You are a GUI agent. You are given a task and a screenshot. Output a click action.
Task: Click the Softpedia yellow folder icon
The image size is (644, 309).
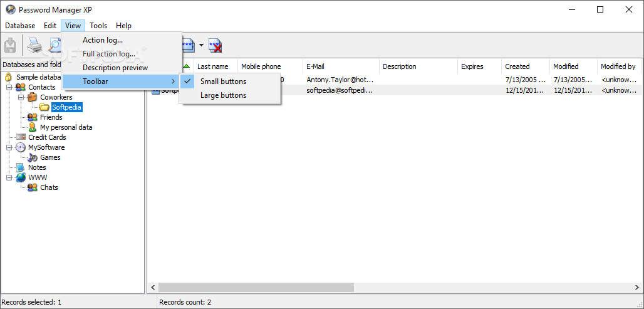click(44, 107)
